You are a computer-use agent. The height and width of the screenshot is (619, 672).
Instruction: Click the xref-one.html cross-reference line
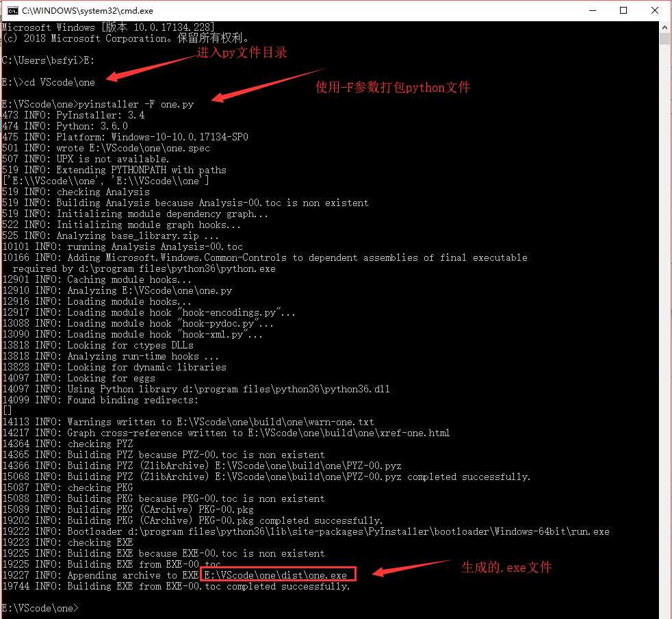(226, 433)
